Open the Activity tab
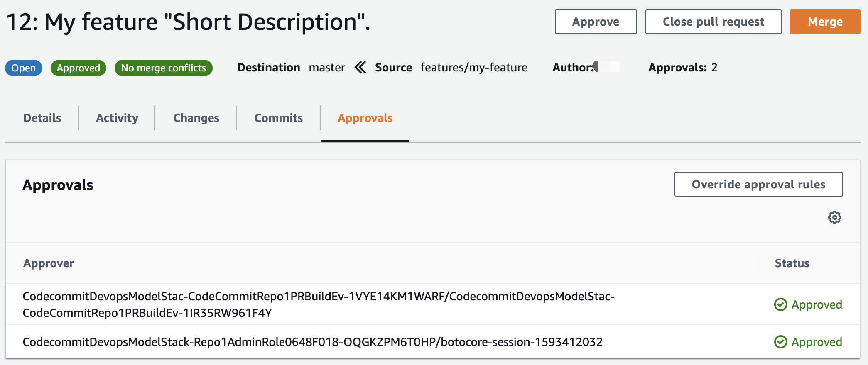 click(117, 118)
